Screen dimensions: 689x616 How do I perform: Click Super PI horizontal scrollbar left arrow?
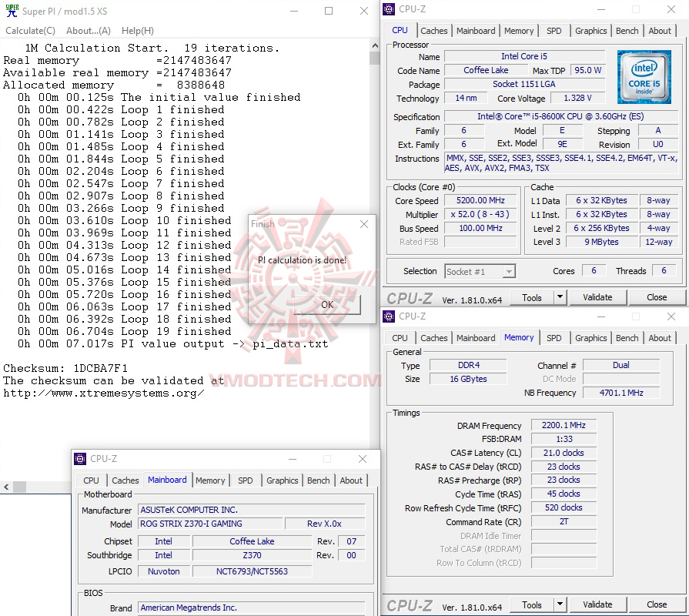click(x=6, y=487)
